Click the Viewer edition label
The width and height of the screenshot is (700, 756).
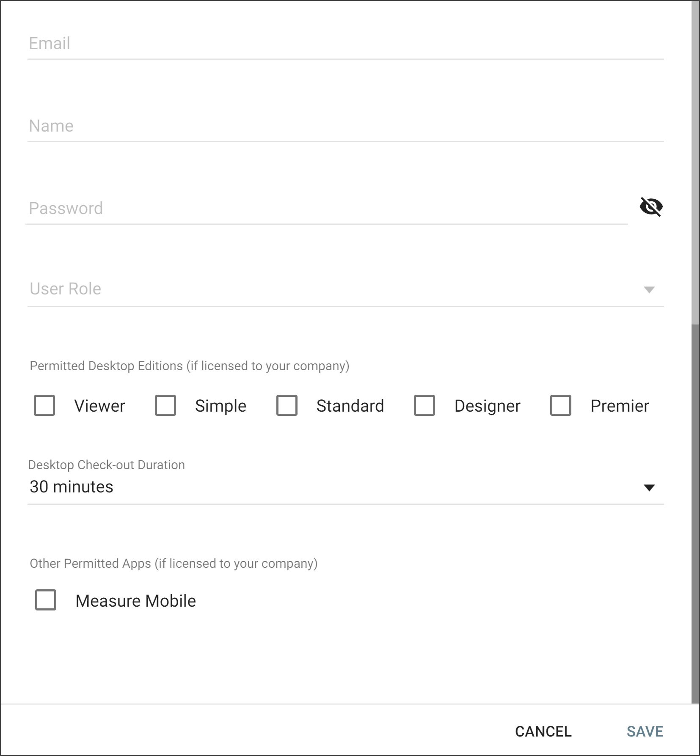[99, 406]
